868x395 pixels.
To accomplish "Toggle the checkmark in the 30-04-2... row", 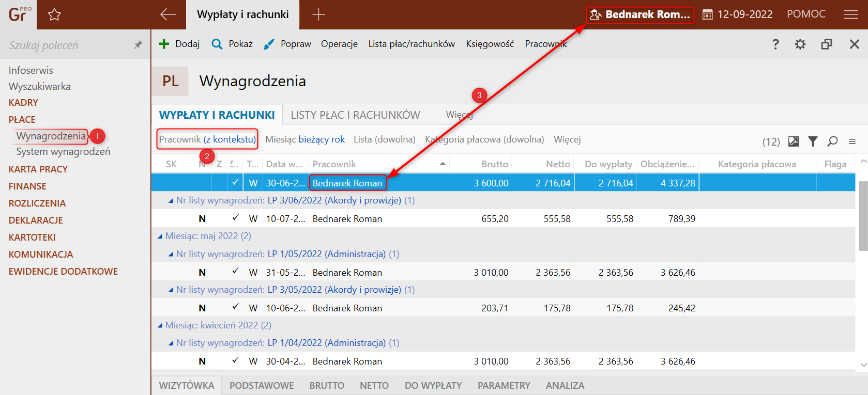I will click(x=235, y=360).
